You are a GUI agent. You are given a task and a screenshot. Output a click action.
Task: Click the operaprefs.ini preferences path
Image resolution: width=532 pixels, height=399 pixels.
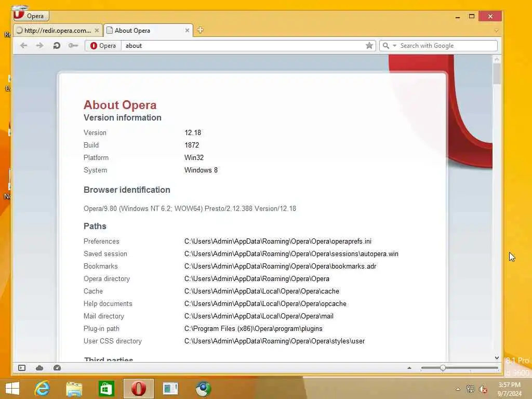click(278, 242)
